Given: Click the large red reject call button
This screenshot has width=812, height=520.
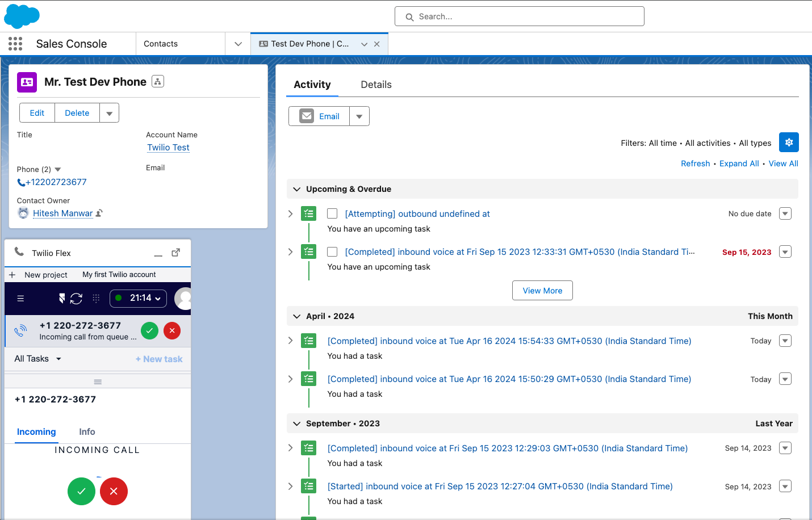Looking at the screenshot, I should pos(114,491).
